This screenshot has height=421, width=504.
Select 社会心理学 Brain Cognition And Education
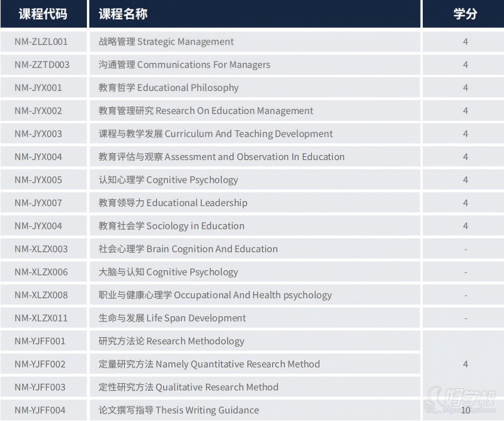coord(188,249)
